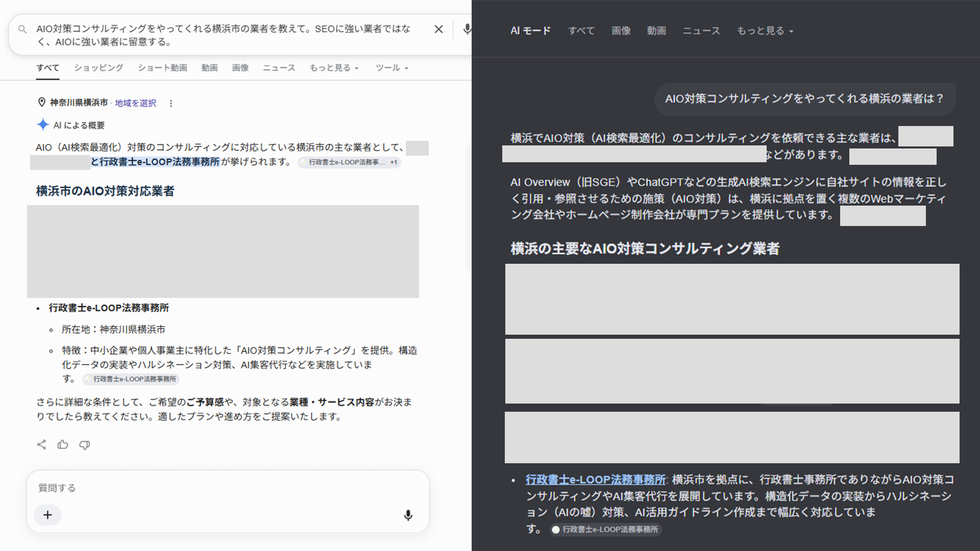Open すべて tab in dark panel
Screen dimensions: 980x551
pyautogui.click(x=581, y=31)
